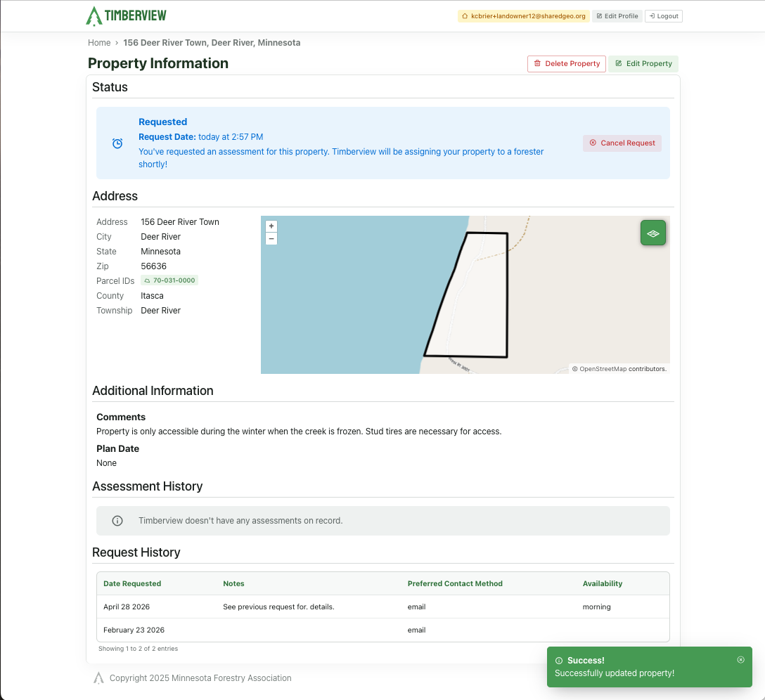Click the 'Requested' status heading
The image size is (765, 700).
[162, 122]
